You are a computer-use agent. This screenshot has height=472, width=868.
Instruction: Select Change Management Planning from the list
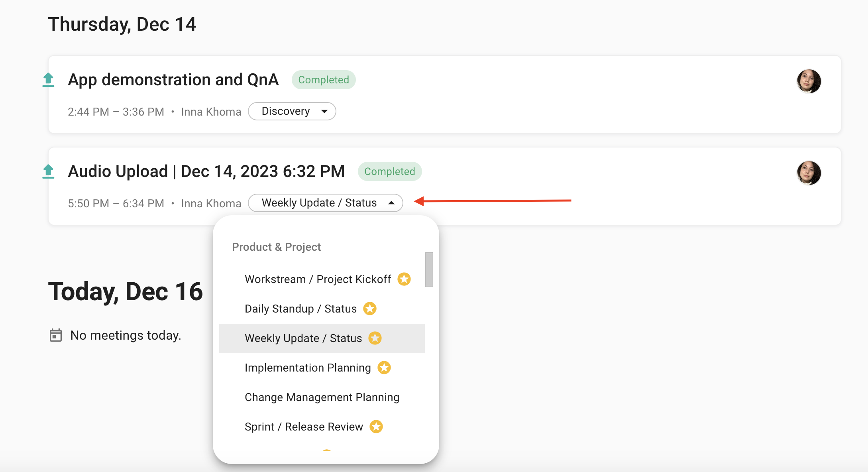(322, 397)
